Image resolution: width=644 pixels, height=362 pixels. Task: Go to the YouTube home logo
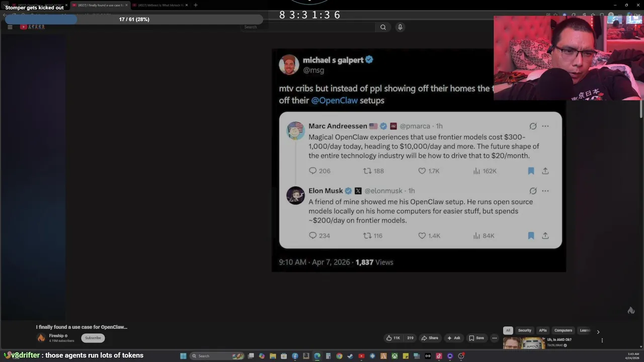click(32, 27)
